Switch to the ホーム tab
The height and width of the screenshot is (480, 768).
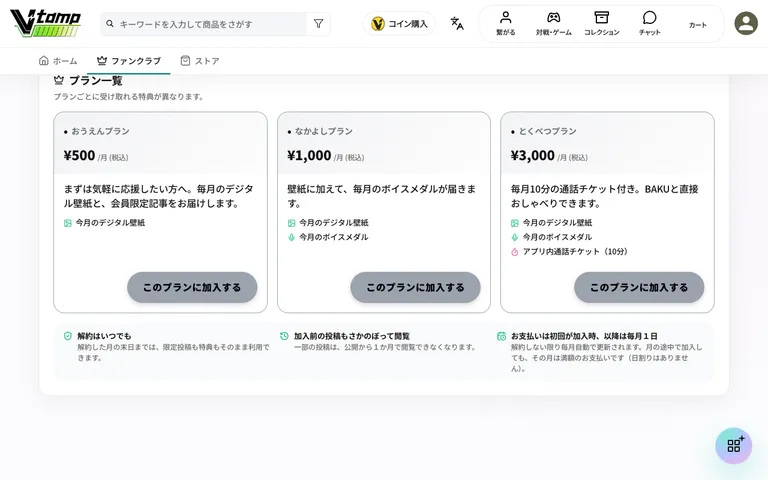pos(58,61)
